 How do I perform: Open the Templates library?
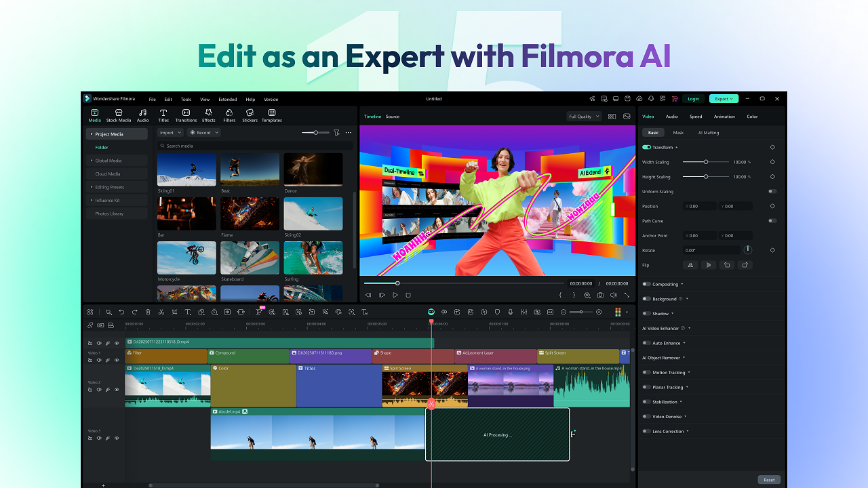(x=272, y=115)
